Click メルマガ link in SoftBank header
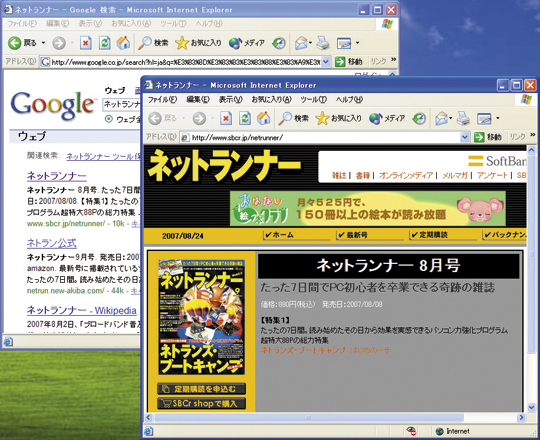 click(x=455, y=175)
